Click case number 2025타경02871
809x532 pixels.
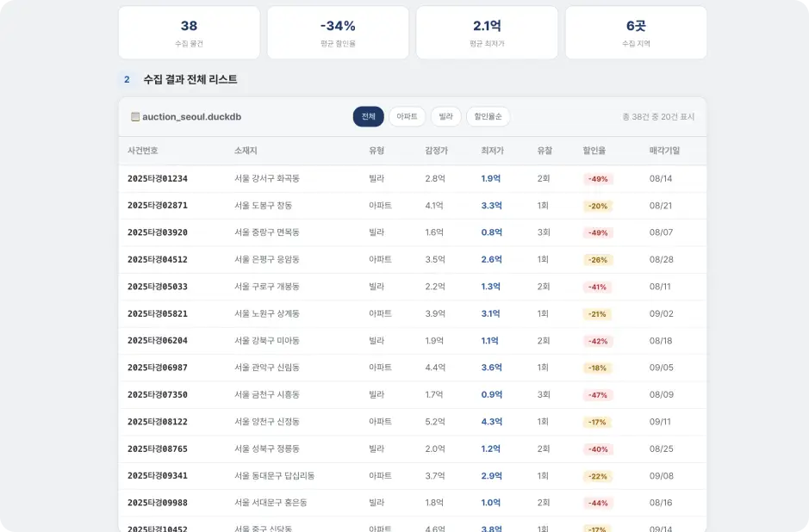click(158, 206)
